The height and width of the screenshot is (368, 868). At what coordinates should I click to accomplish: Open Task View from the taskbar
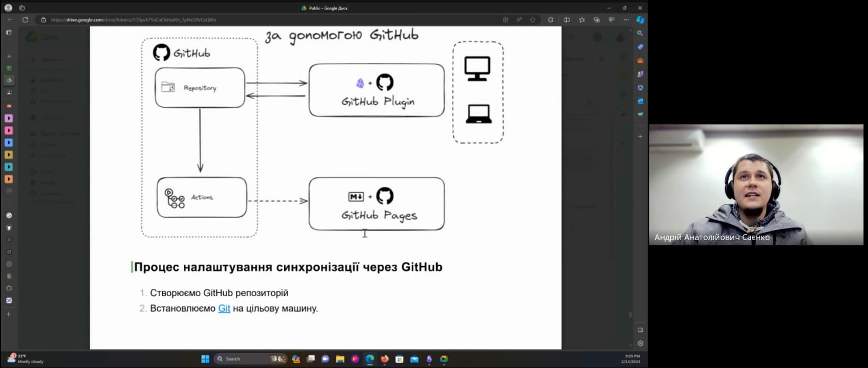click(x=311, y=359)
